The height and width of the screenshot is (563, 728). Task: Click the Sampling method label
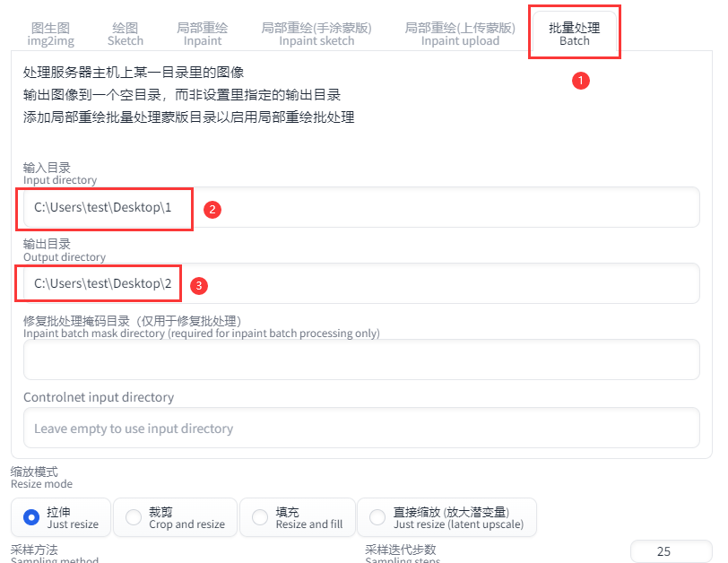(x=55, y=555)
